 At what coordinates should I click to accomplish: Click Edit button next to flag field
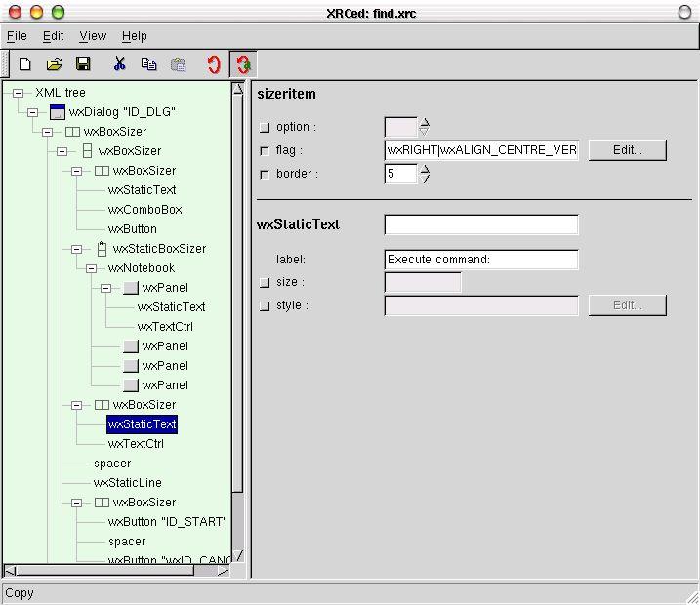(x=627, y=150)
